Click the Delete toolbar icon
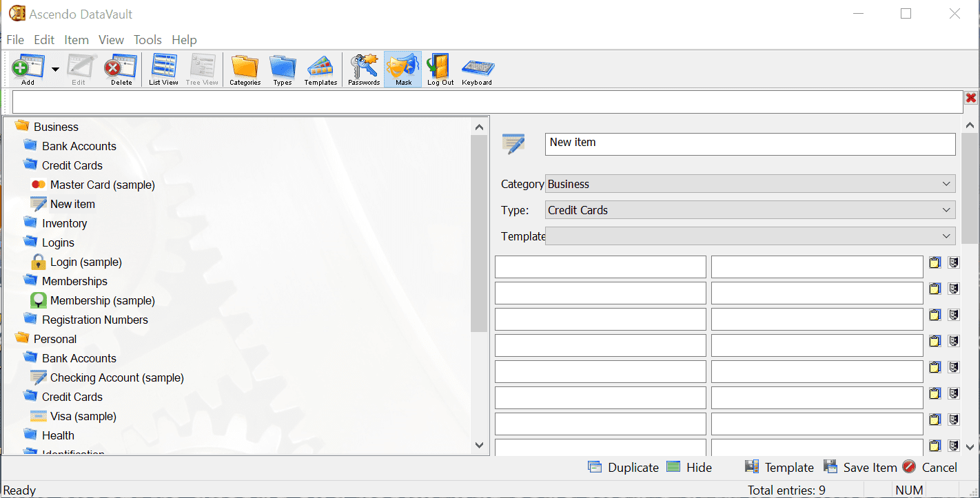Viewport: 980px width, 498px height. pos(121,70)
